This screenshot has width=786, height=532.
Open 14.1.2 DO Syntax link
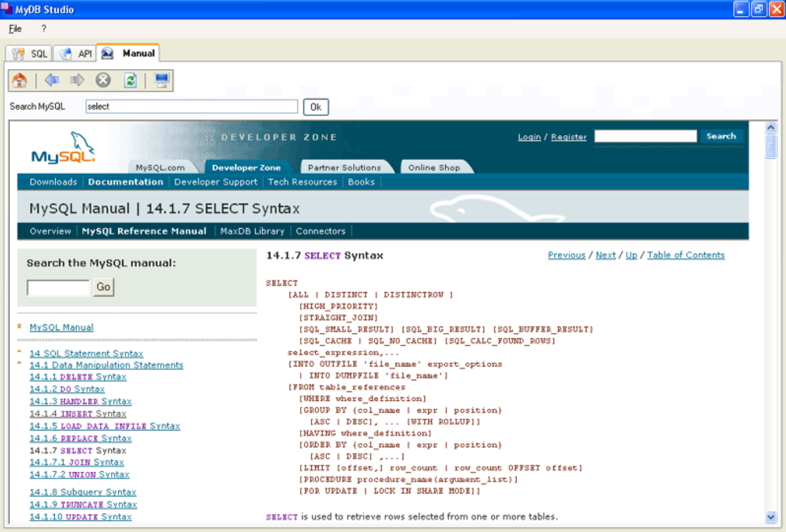tap(67, 389)
